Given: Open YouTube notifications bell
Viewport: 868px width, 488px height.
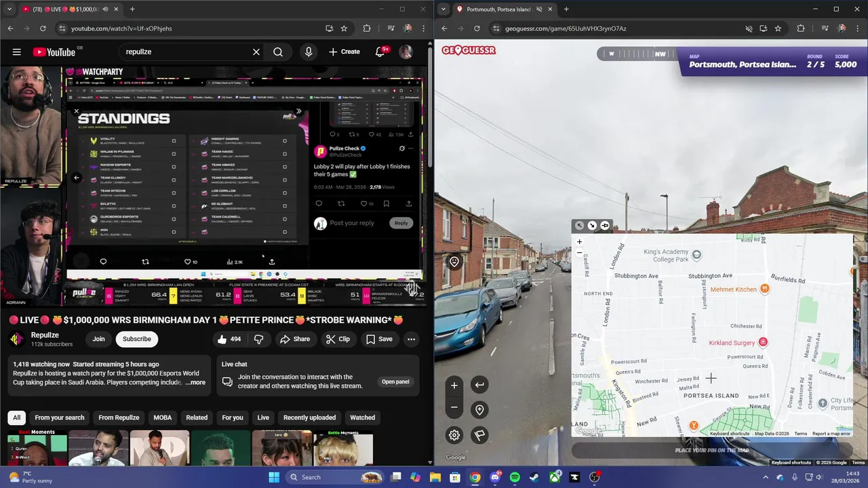Looking at the screenshot, I should (380, 52).
